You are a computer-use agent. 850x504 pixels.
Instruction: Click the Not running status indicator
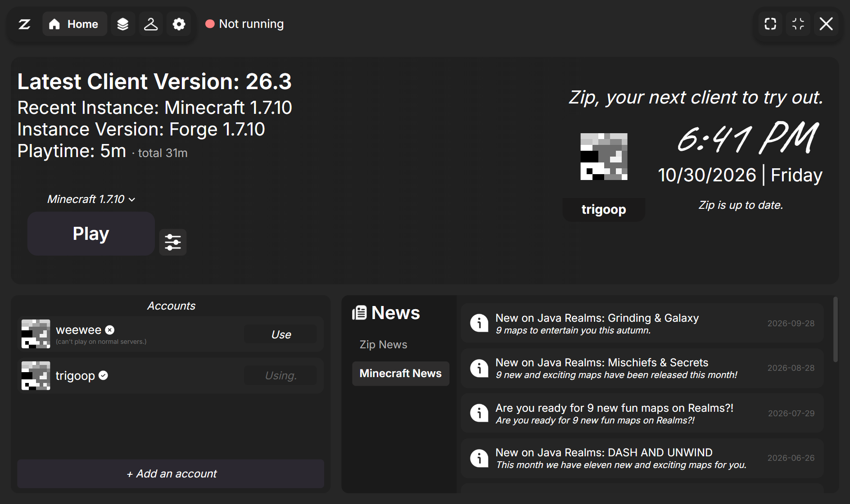click(244, 24)
